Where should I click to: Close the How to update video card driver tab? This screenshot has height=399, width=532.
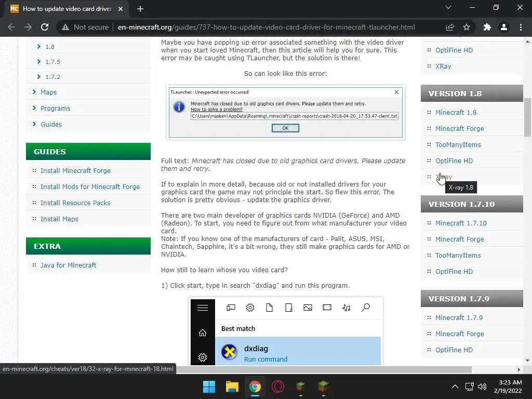click(x=121, y=9)
